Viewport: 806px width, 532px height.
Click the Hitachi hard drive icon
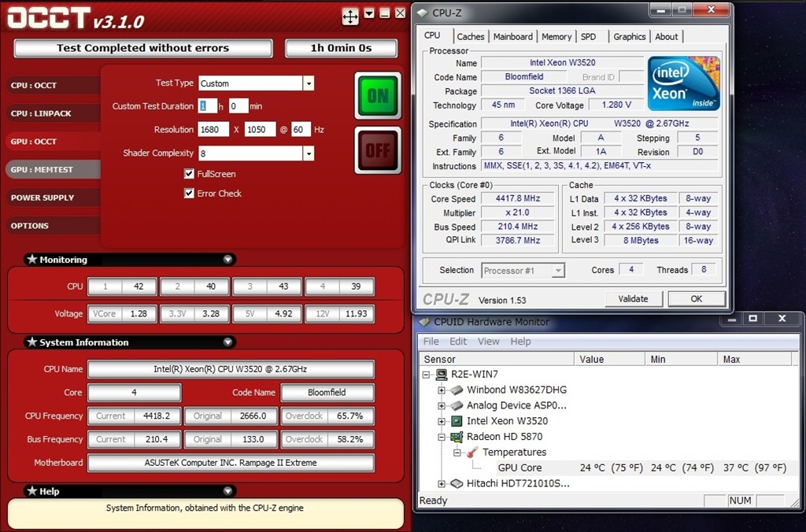point(457,484)
